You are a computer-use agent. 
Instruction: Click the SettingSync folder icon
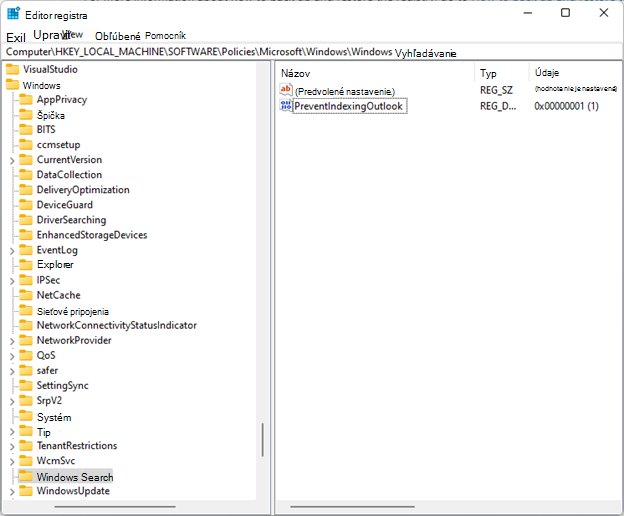coord(26,385)
